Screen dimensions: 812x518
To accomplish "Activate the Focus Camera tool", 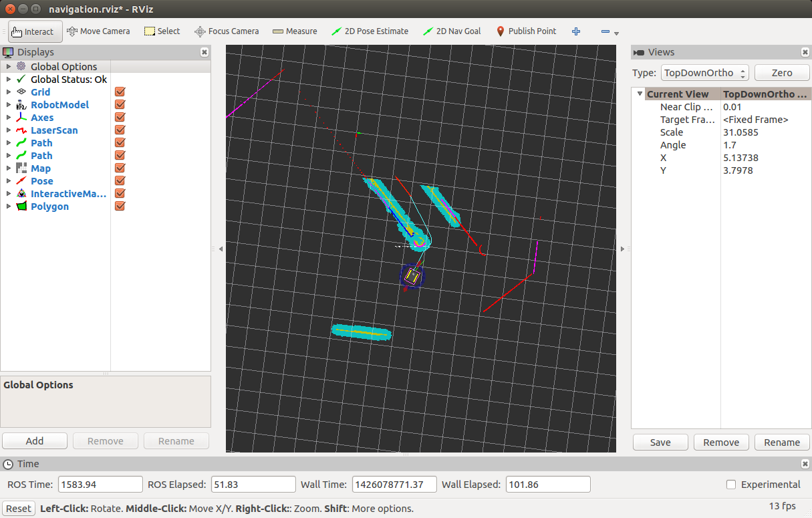I will pyautogui.click(x=227, y=31).
